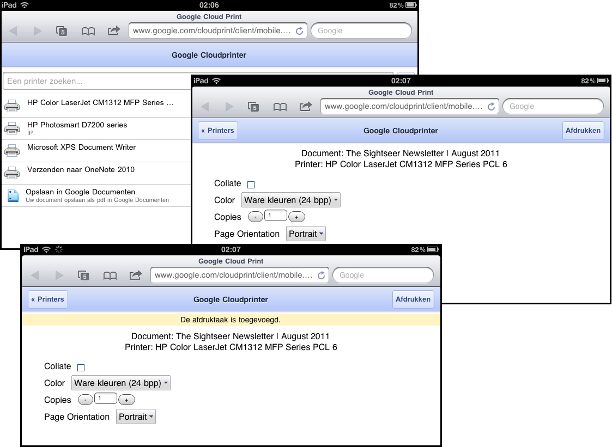612x447 pixels.
Task: Click Afdrukken button in bottom window
Action: [x=413, y=300]
